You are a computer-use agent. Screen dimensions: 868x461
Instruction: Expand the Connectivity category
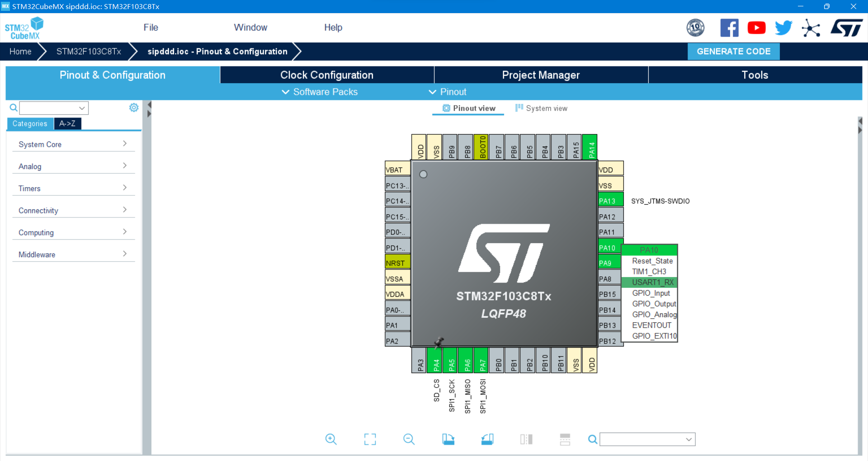(73, 210)
